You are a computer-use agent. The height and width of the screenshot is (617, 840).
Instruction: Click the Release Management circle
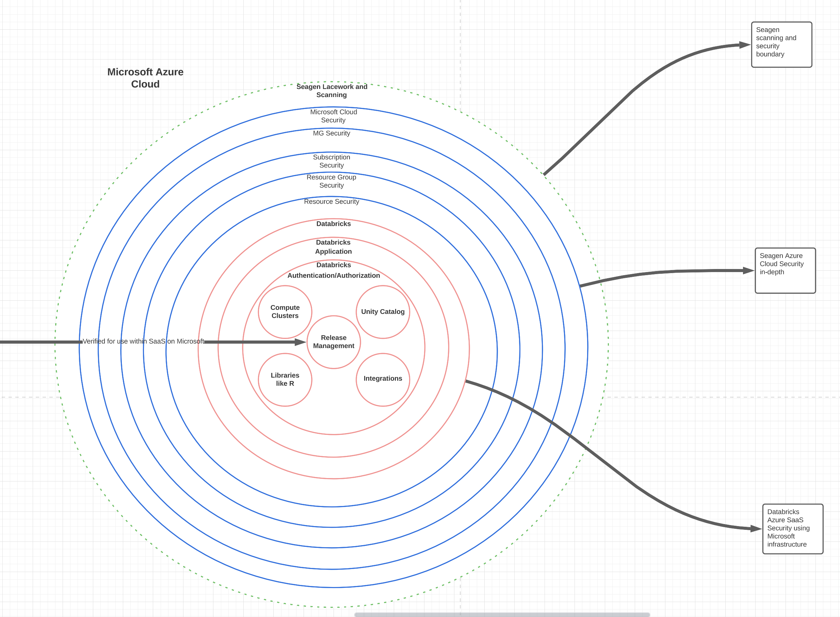click(x=334, y=342)
